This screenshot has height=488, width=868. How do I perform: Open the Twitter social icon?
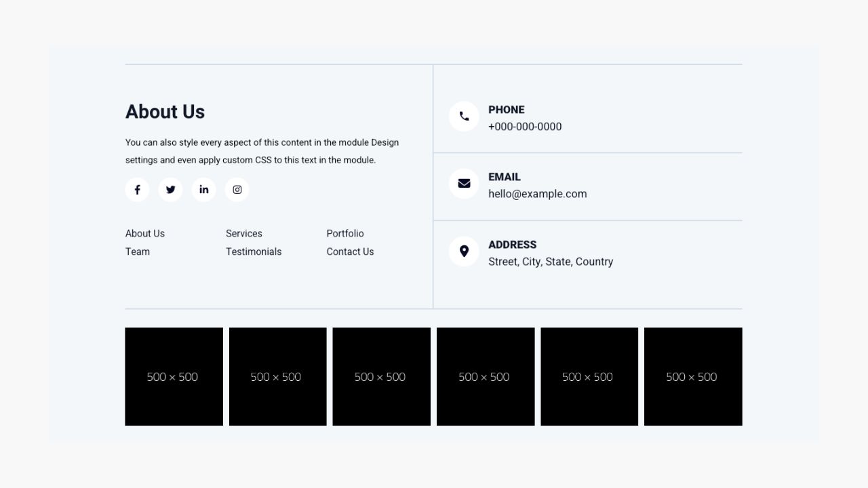[170, 190]
